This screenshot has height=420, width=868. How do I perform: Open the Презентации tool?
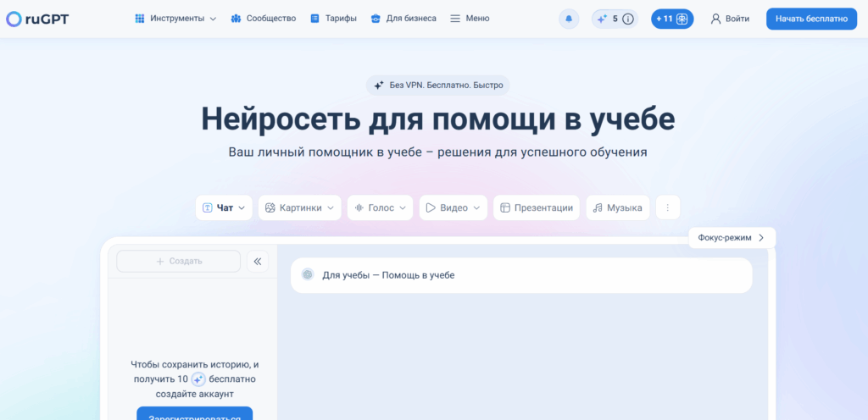(x=537, y=207)
